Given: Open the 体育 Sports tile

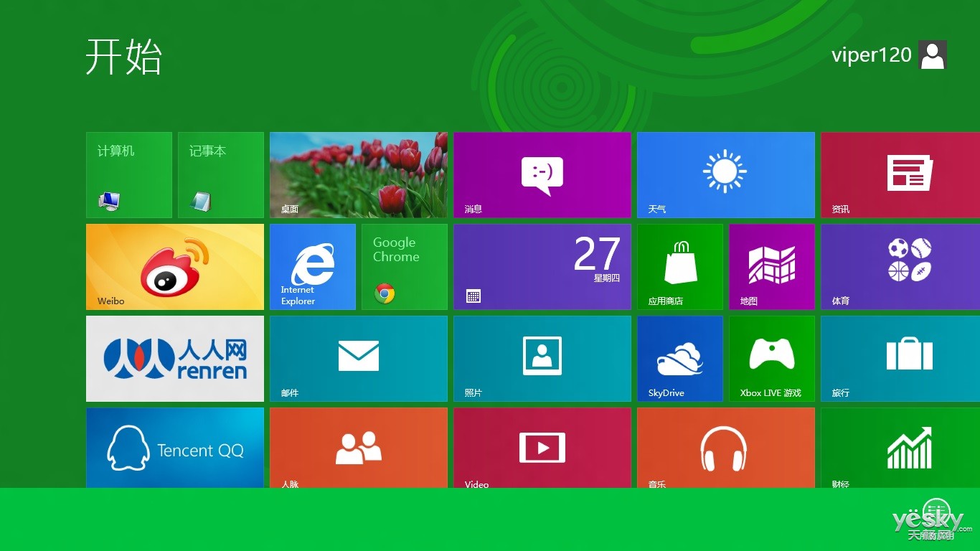Looking at the screenshot, I should 900,267.
